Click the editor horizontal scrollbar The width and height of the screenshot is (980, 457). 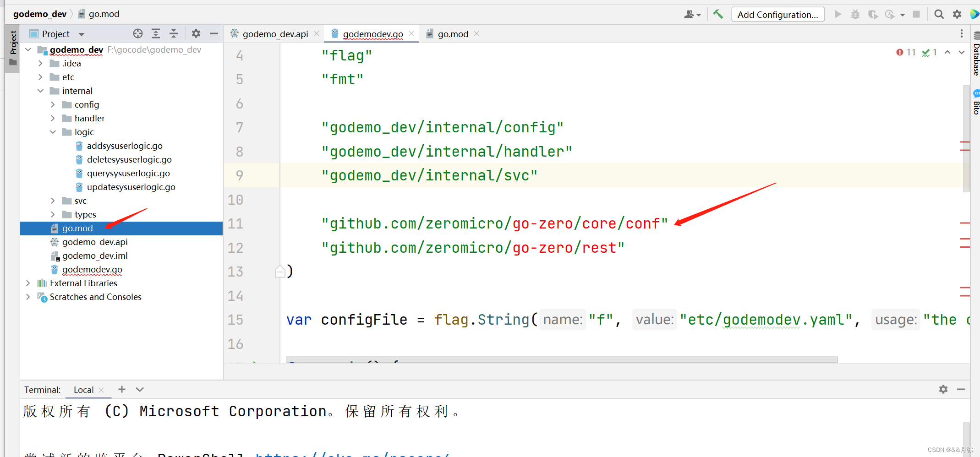[x=562, y=360]
